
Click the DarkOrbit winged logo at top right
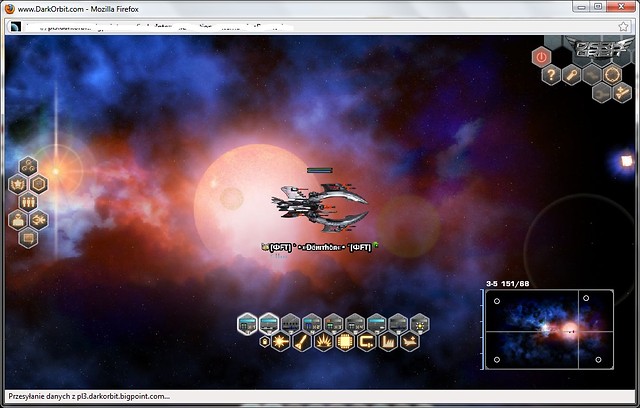click(599, 48)
